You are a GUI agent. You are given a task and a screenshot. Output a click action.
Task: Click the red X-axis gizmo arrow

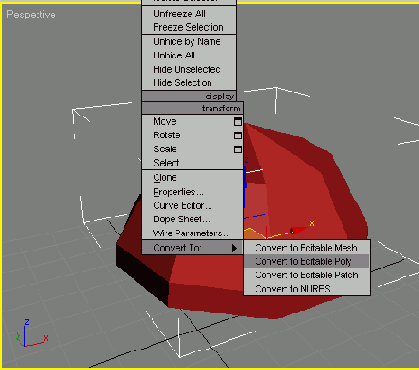click(x=299, y=230)
